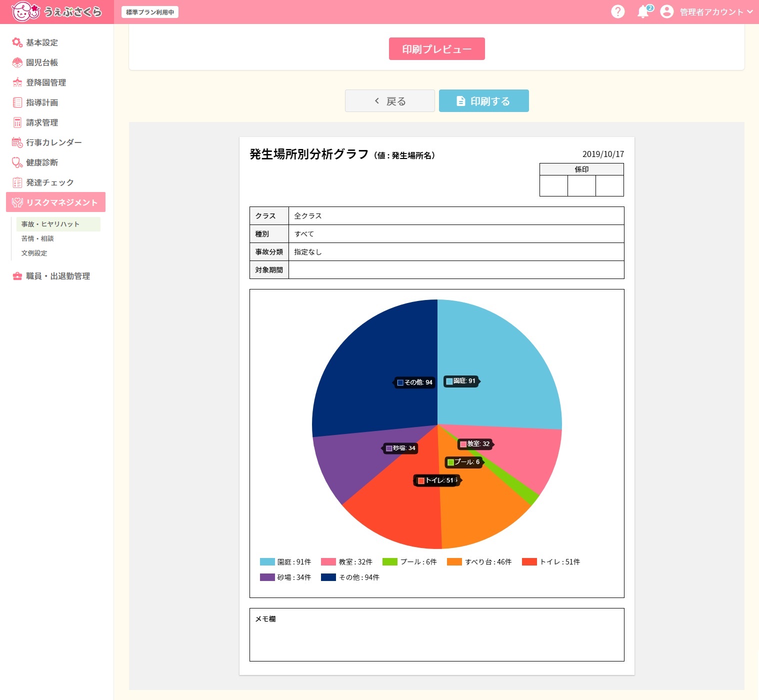Expand the 管理者アカウント dropdown
The width and height of the screenshot is (759, 700).
pyautogui.click(x=716, y=12)
